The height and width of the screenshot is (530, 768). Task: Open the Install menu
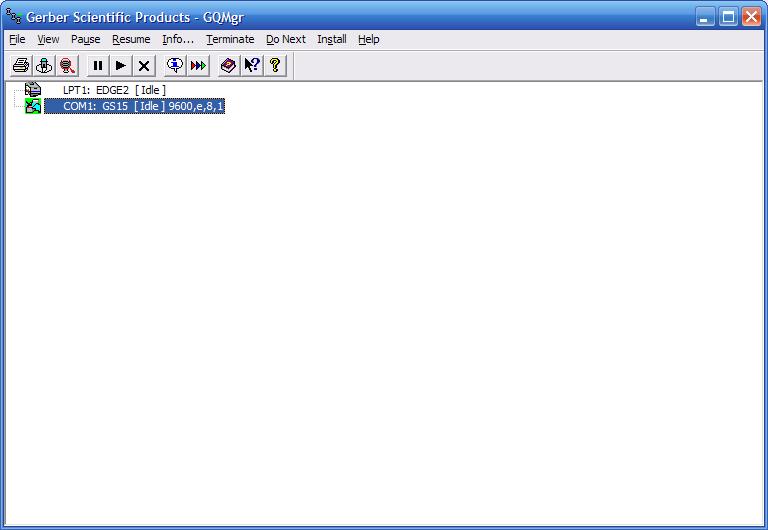332,39
